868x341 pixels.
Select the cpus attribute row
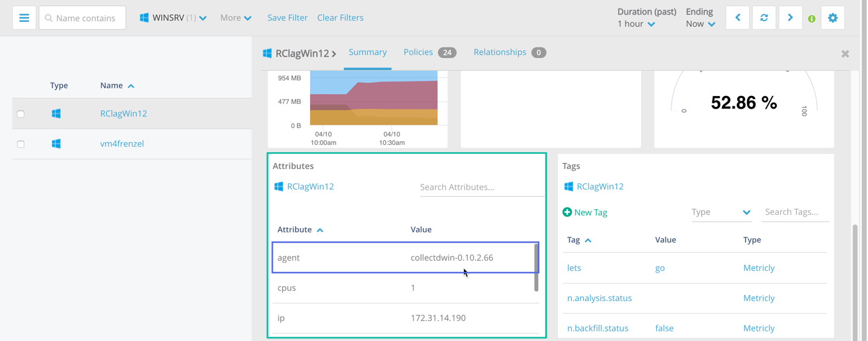coord(405,288)
